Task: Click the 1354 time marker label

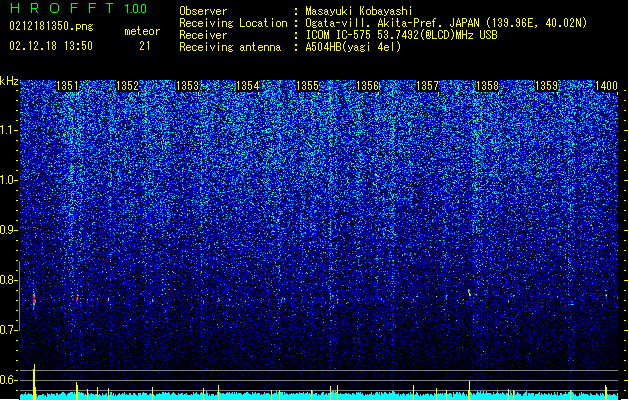Action: click(x=248, y=86)
